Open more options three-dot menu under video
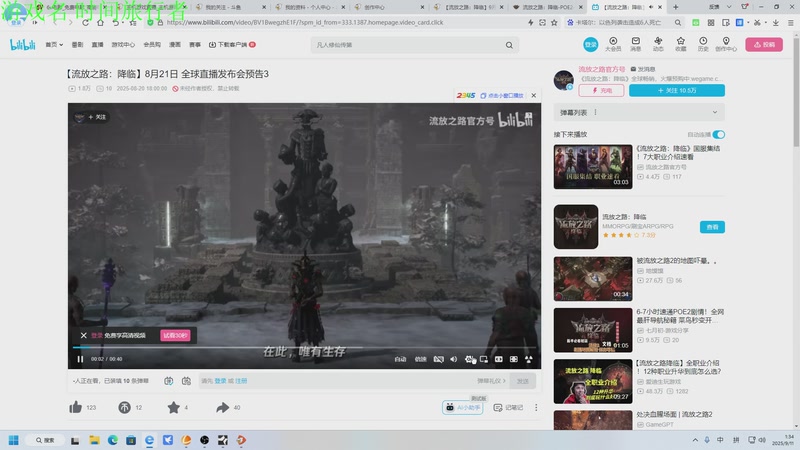This screenshot has width=800, height=450. tap(536, 407)
